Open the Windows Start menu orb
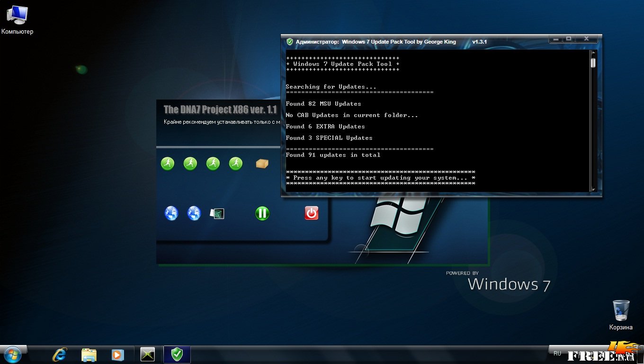Screen dimensions: 644x364 pyautogui.click(x=12, y=354)
